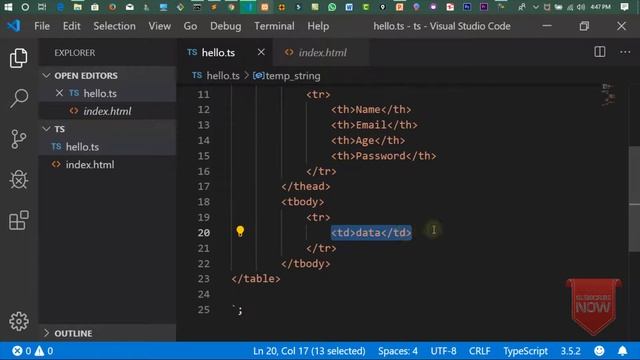The height and width of the screenshot is (360, 640).
Task: Select hello.ts in the TS folder
Action: pos(107,147)
